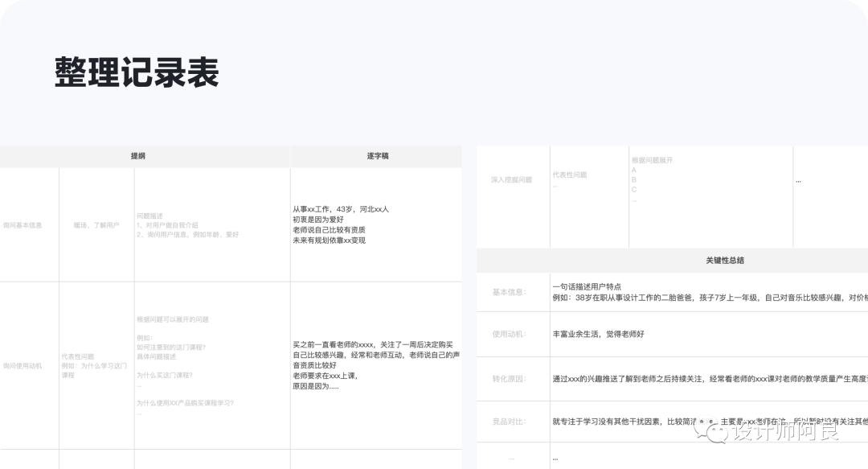Select the 逐字稿 column header
Screen dimensions: 868x469
coord(376,156)
